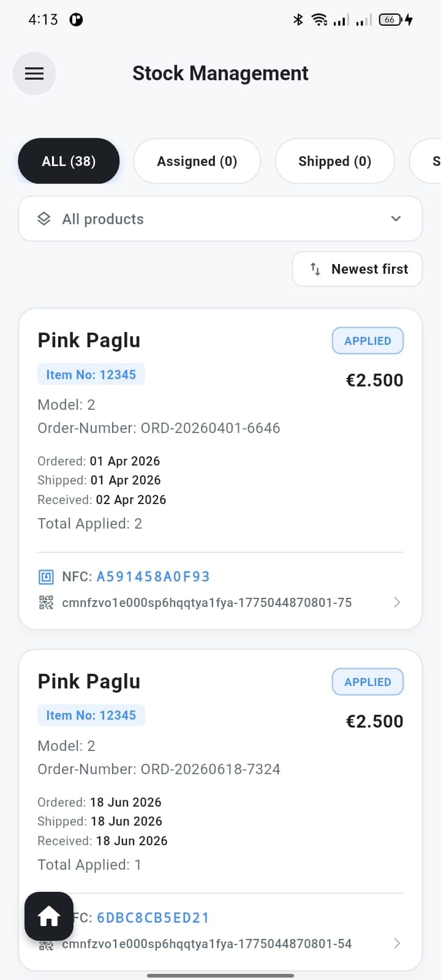Open the hamburger menu

click(34, 73)
